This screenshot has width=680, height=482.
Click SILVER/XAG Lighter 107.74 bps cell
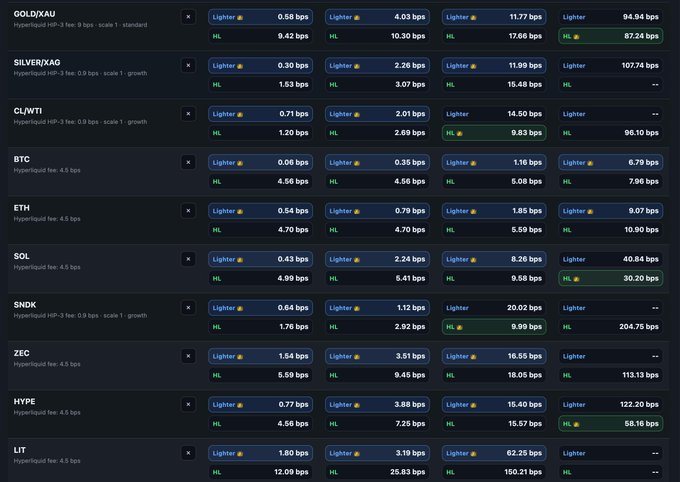(x=611, y=66)
